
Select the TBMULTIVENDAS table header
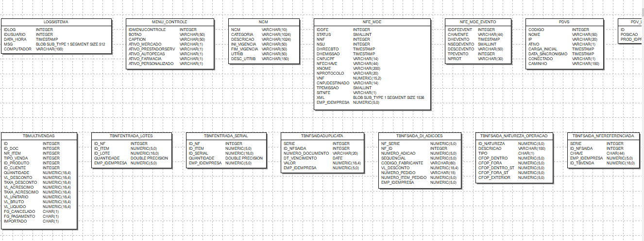[39, 136]
